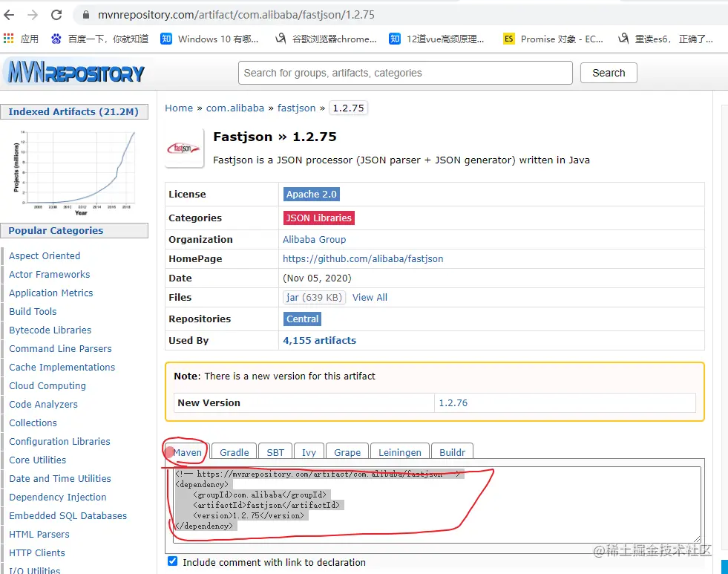This screenshot has height=574, width=728.
Task: Focus the search for groups, artifacts field
Action: pyautogui.click(x=405, y=73)
